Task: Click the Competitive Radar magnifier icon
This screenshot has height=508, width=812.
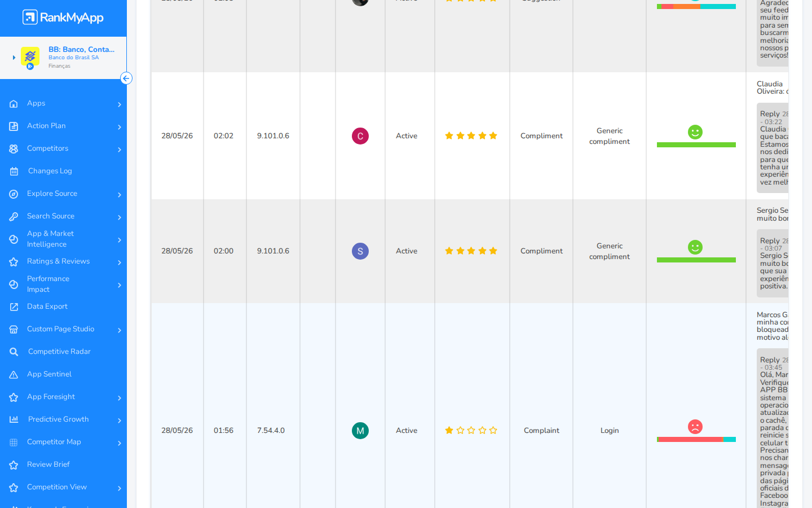Action: pyautogui.click(x=14, y=352)
